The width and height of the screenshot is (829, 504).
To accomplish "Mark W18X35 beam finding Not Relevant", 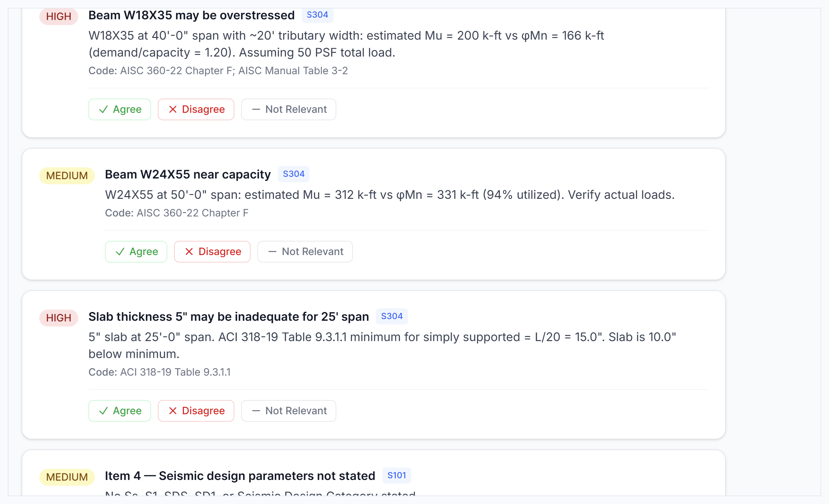I will click(289, 109).
